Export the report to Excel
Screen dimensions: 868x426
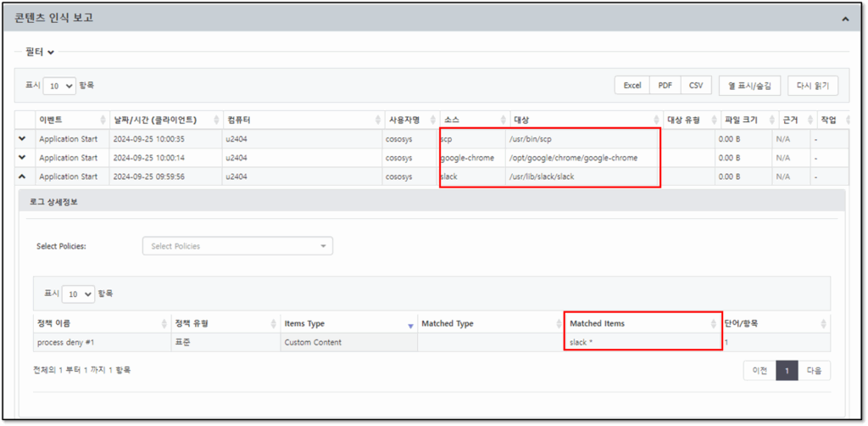[632, 86]
